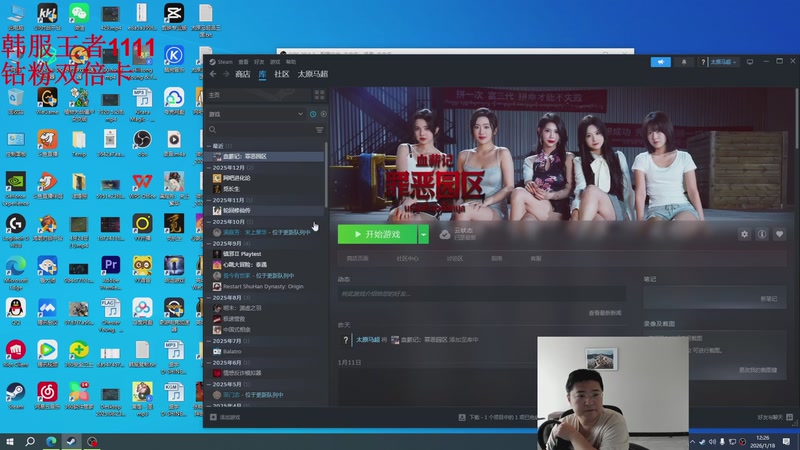Click the Steam logo menu

pyautogui.click(x=221, y=62)
